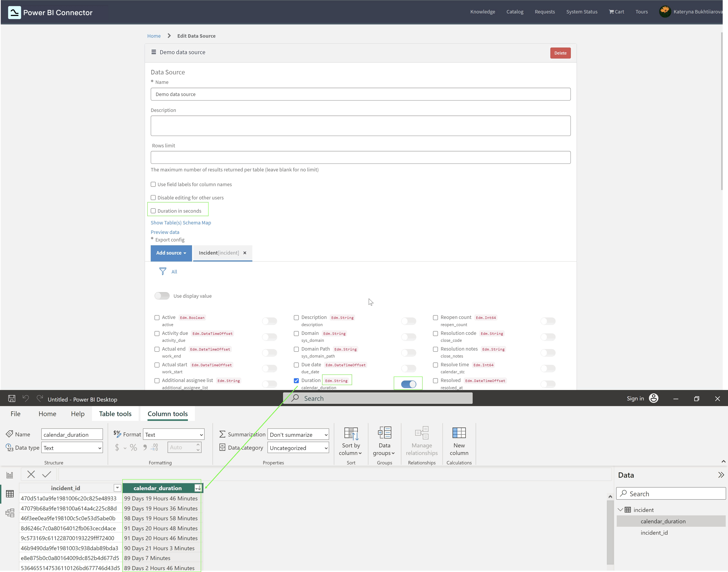Open the Show Table(s) Schema Map link
The width and height of the screenshot is (728, 572).
click(180, 222)
